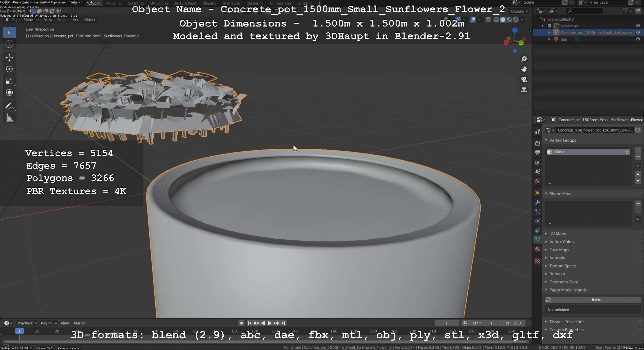The image size is (644, 350).
Task: Toggle auto keying record button
Action: pos(241,323)
